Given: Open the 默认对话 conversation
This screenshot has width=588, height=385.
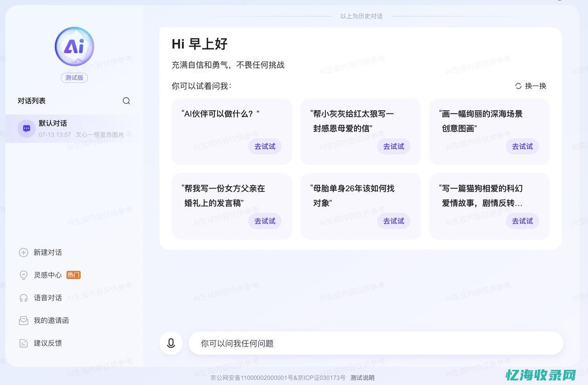Looking at the screenshot, I should pos(74,128).
